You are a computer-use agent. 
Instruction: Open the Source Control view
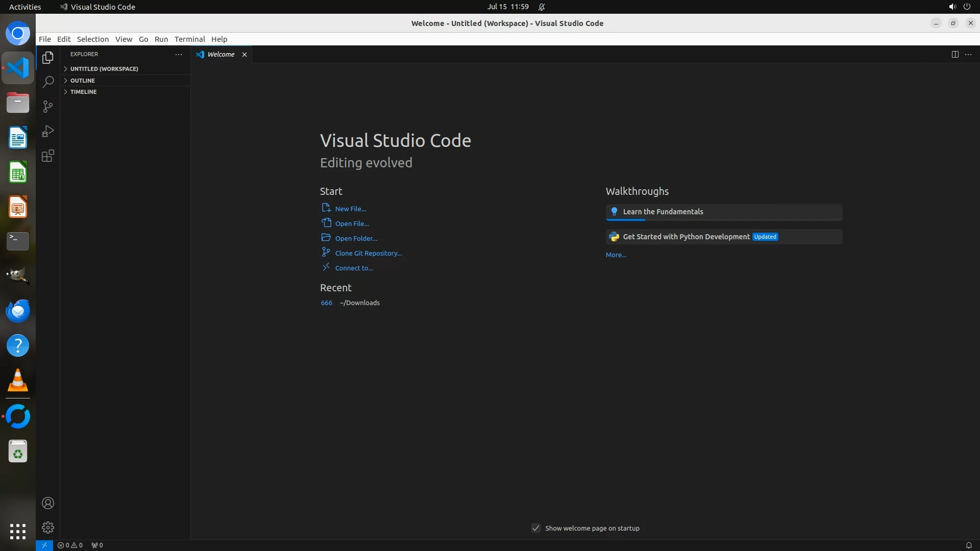48,107
